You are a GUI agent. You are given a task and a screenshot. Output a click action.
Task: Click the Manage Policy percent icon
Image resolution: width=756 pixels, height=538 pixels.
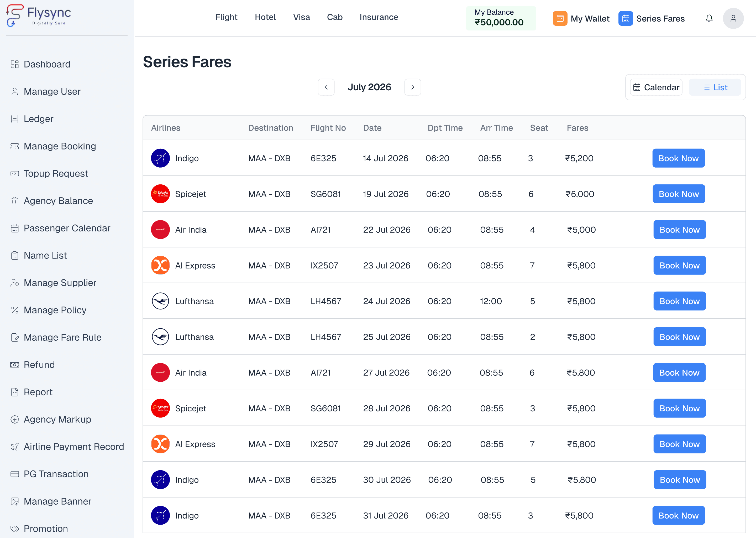point(14,310)
